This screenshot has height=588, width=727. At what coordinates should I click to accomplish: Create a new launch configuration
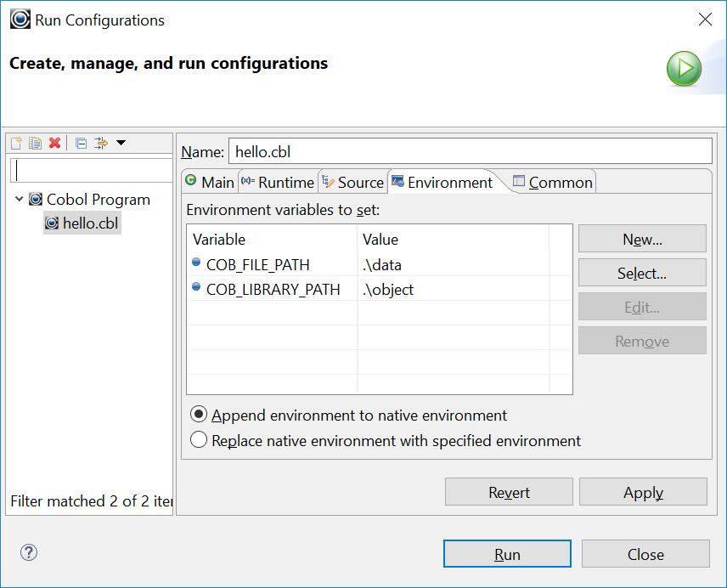(15, 143)
